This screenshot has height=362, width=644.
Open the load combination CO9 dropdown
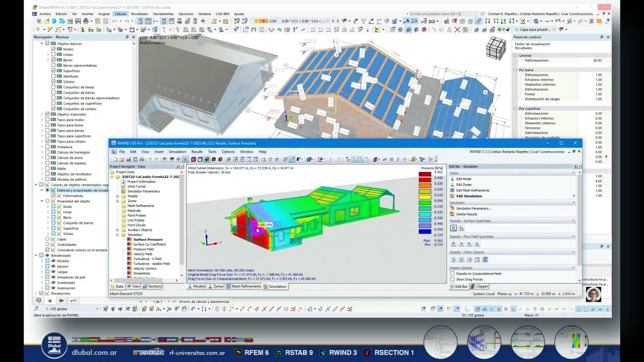(328, 21)
